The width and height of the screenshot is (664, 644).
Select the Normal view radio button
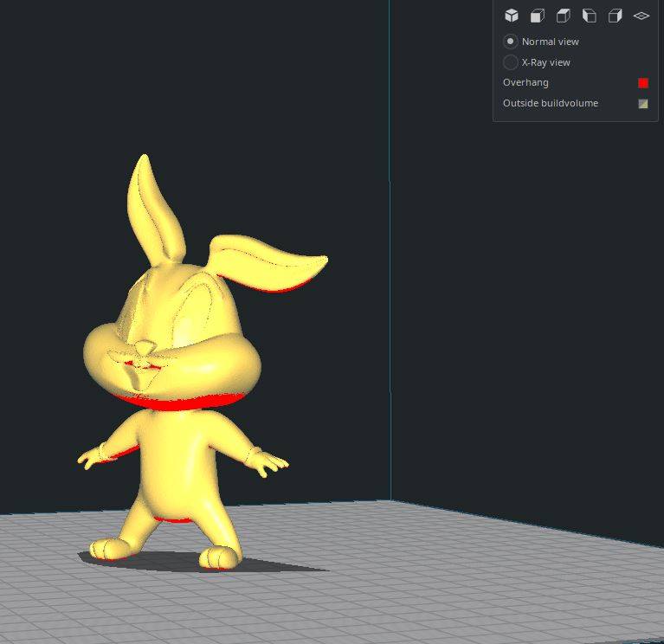[510, 42]
